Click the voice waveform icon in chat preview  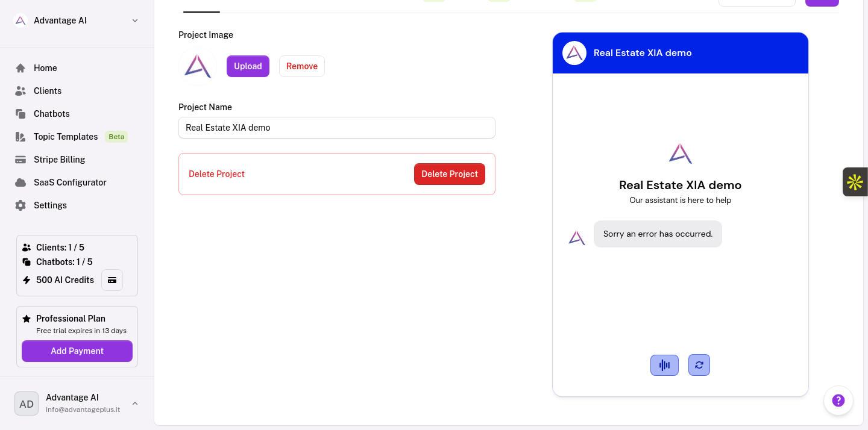click(x=664, y=365)
